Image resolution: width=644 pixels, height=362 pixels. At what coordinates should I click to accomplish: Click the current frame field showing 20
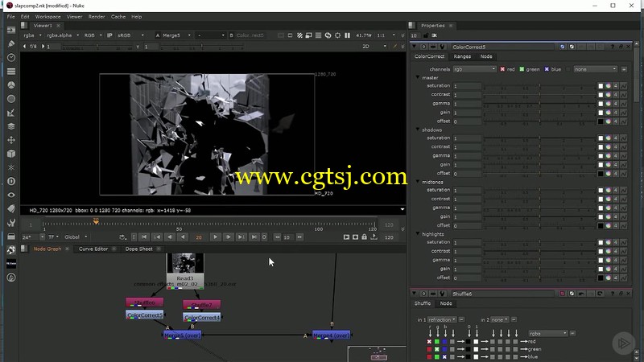(x=199, y=237)
